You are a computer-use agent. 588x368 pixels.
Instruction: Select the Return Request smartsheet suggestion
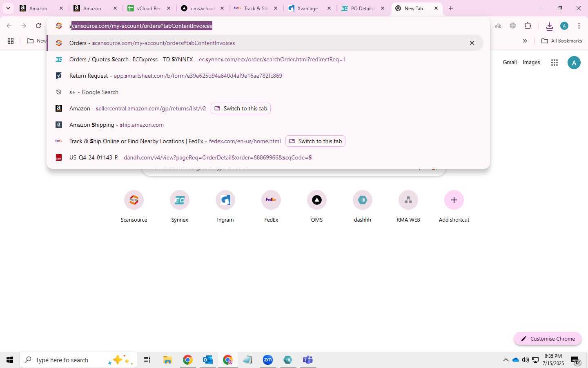point(265,76)
